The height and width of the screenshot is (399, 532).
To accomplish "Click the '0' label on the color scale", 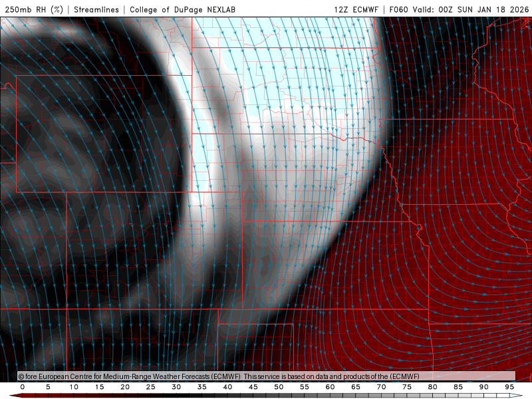I will (23, 387).
